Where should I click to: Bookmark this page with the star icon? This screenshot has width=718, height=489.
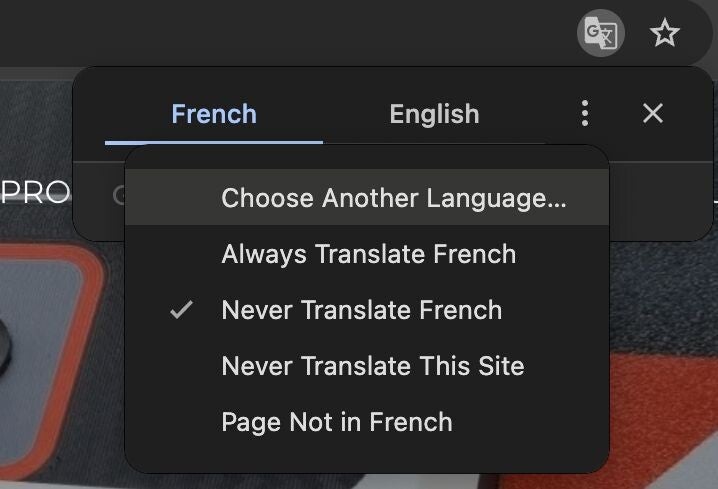[x=664, y=35]
